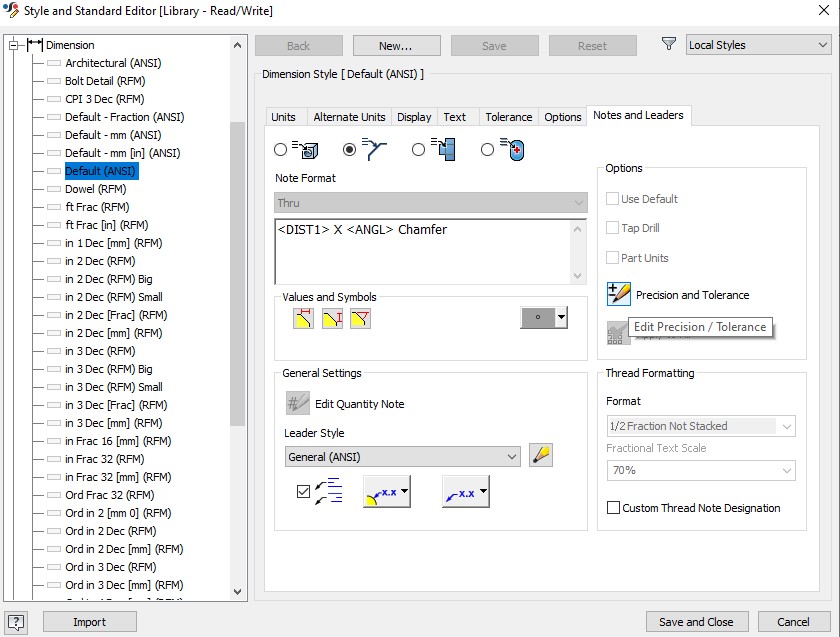
Task: Switch to the Options tab
Action: [x=562, y=117]
